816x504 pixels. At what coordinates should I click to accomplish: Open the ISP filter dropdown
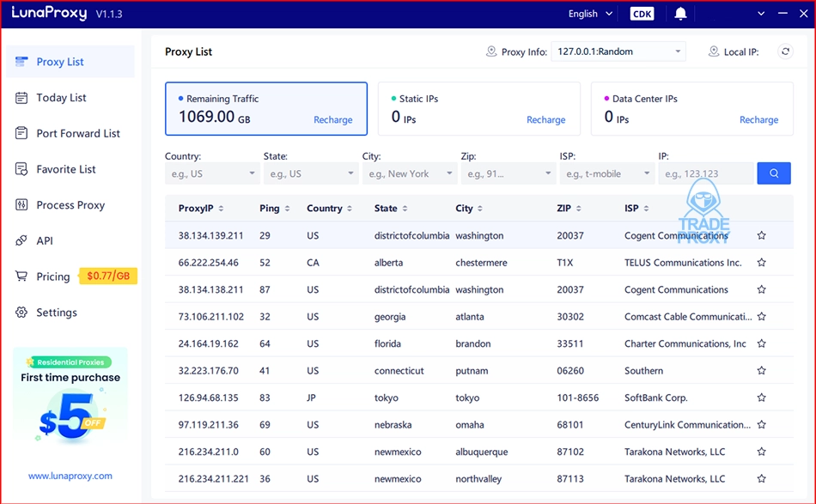[606, 173]
